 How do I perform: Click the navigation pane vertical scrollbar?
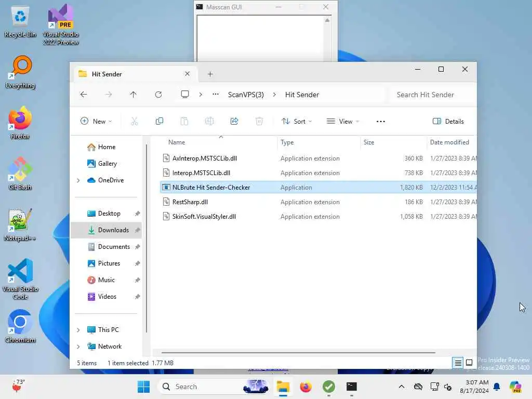147,237
